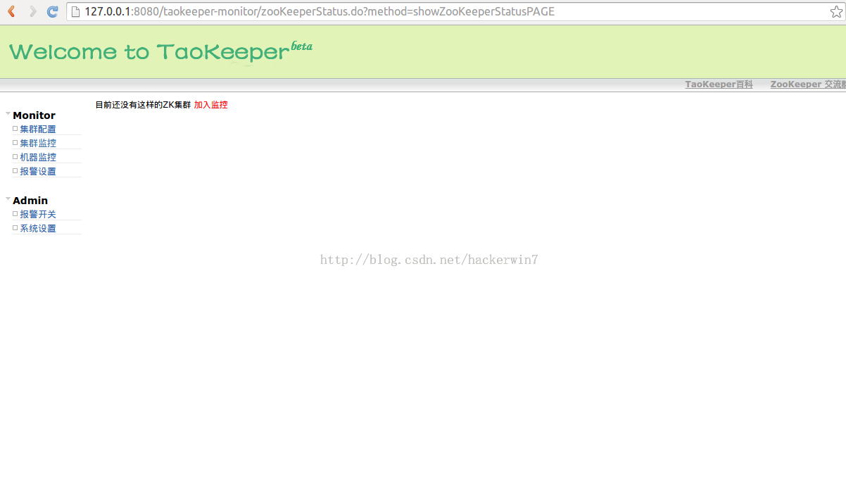Open 集群监控 in the Monitor menu
This screenshot has width=846, height=504.
(38, 143)
